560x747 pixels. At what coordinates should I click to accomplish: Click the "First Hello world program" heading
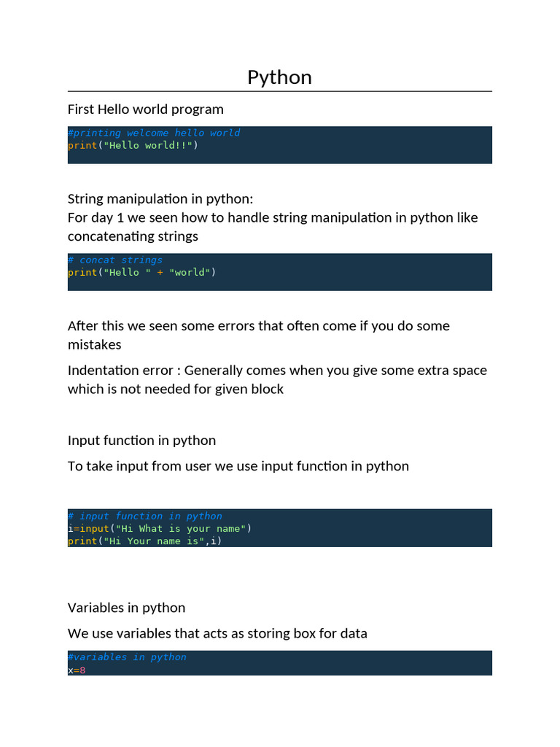[146, 109]
